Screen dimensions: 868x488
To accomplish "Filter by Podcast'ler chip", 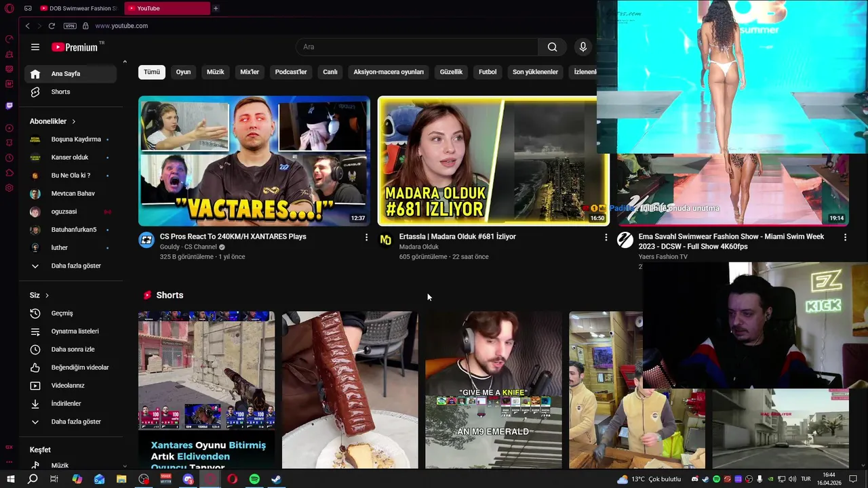I will point(291,72).
